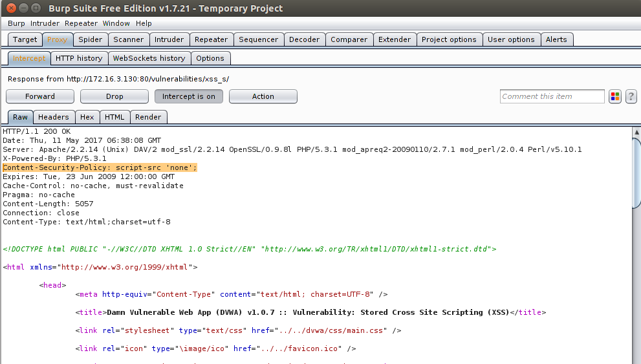Image resolution: width=641 pixels, height=364 pixels.
Task: Switch to the Extender tab
Action: point(395,39)
